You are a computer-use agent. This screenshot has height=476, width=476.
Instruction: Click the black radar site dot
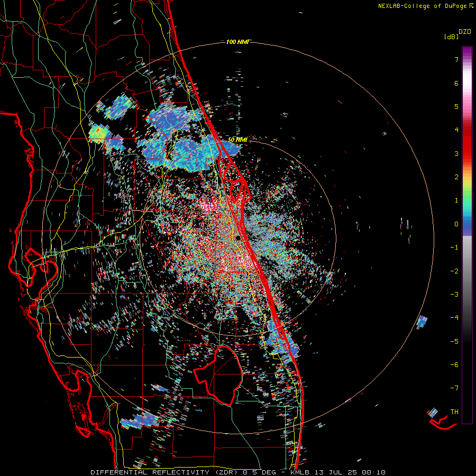[x=238, y=238]
